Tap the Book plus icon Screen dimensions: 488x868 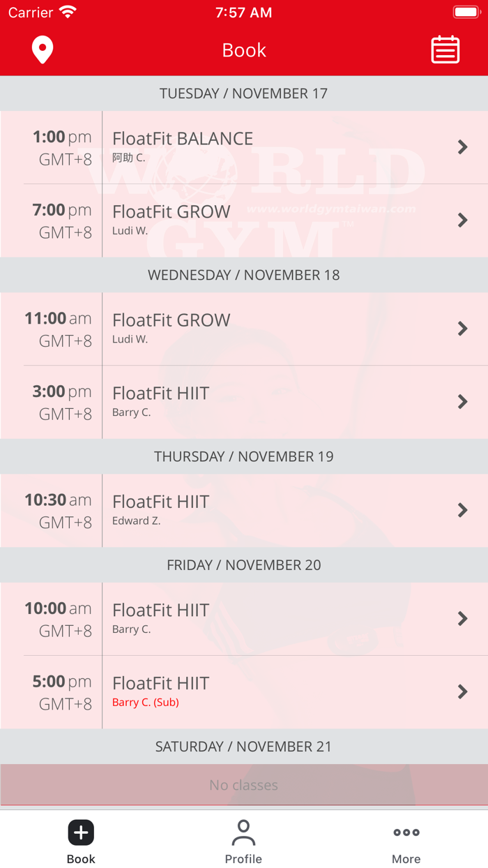pos(81,832)
